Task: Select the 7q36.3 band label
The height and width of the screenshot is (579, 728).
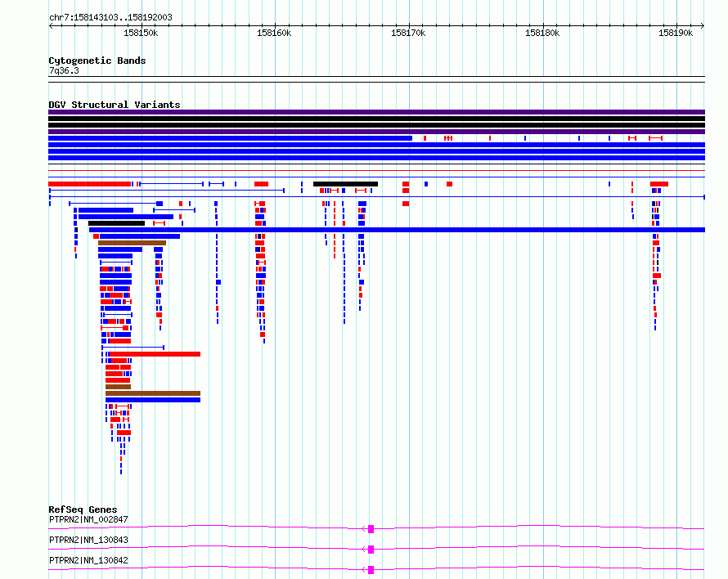Action: tap(64, 70)
